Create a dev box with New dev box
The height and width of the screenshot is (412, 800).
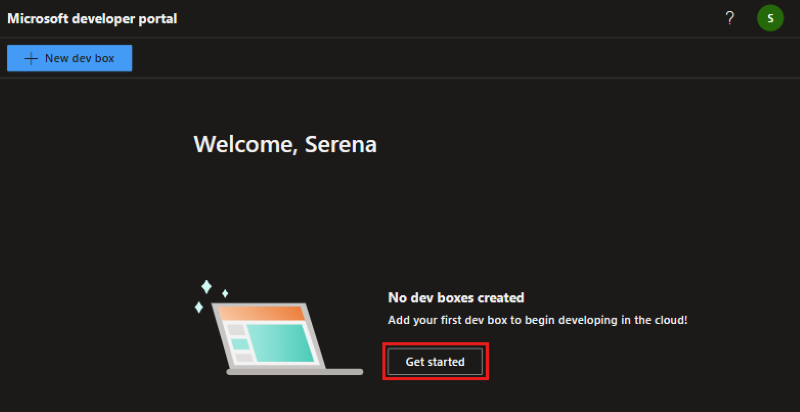click(69, 58)
